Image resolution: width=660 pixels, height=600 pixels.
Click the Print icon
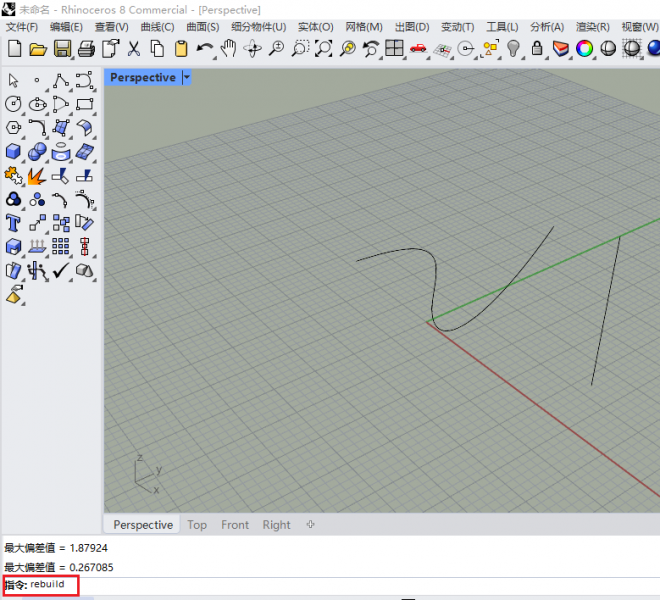pyautogui.click(x=86, y=49)
